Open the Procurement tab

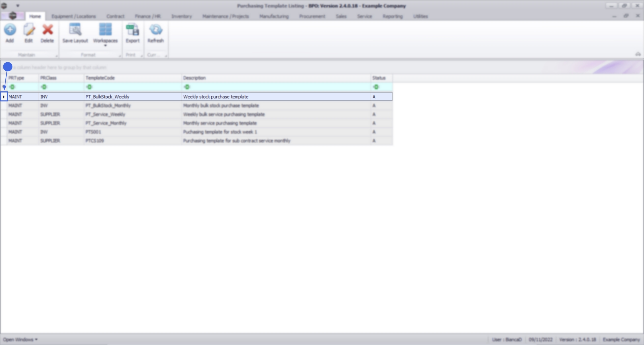click(x=312, y=16)
